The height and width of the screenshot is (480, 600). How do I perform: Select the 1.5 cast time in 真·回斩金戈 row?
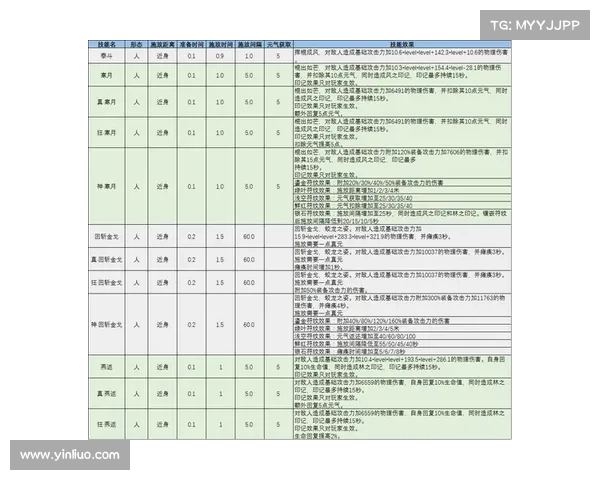(x=220, y=260)
